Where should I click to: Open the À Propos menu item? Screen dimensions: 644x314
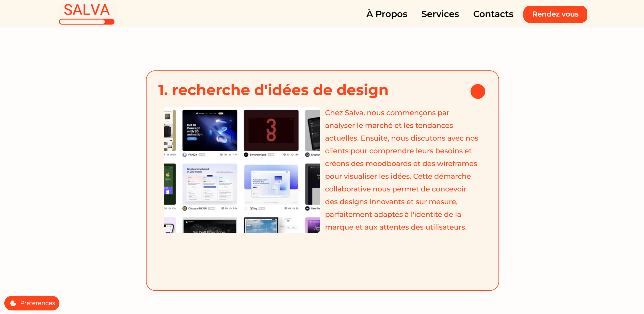387,14
